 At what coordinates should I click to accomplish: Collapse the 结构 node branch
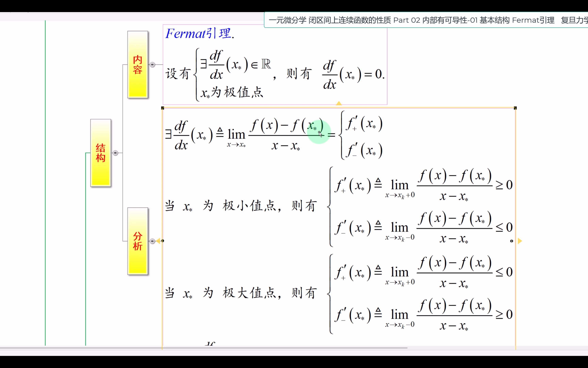(115, 153)
